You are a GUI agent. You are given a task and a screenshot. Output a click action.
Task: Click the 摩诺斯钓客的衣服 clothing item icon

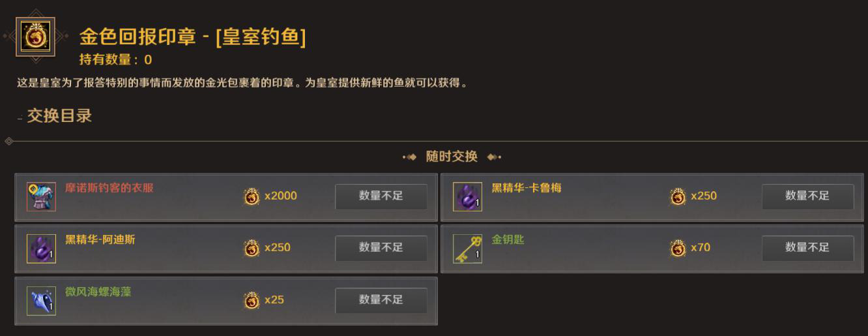pos(41,196)
